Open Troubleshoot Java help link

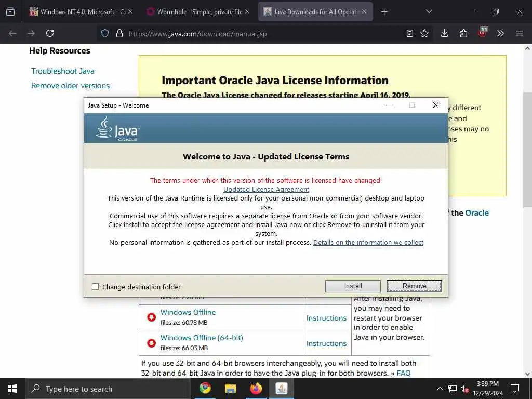pos(63,71)
